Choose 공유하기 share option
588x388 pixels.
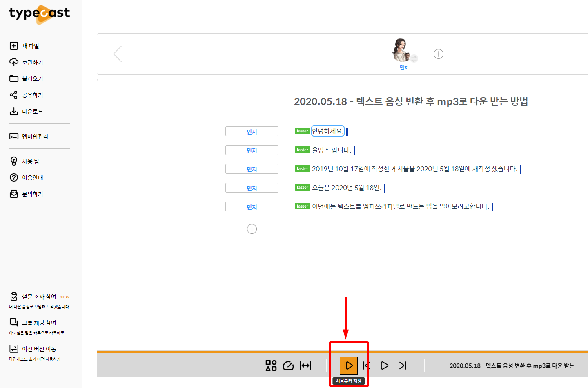tap(26, 95)
